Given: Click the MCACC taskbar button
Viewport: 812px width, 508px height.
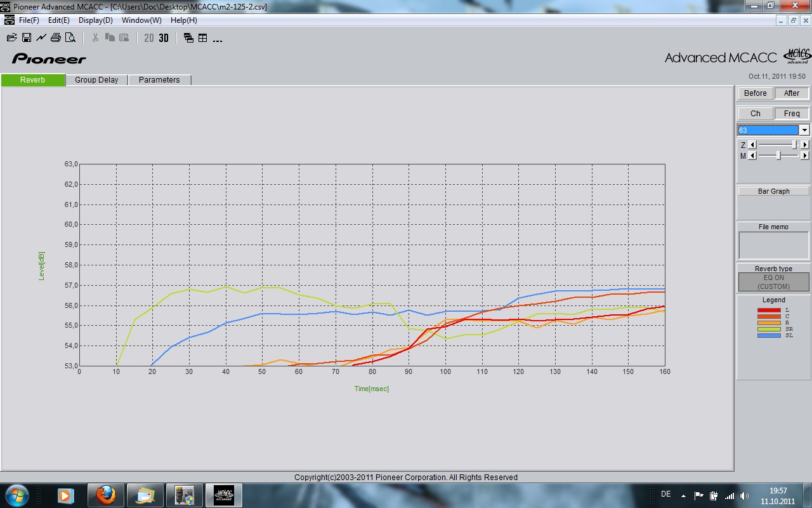Looking at the screenshot, I should pos(223,495).
